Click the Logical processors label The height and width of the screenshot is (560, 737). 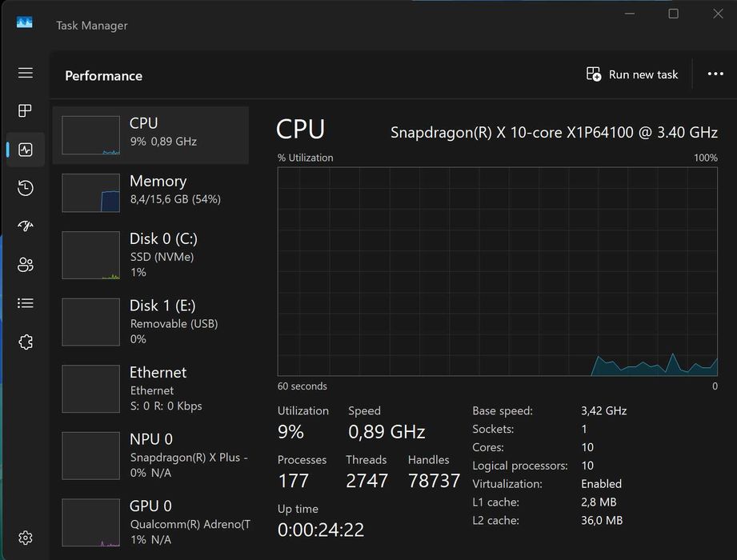click(520, 466)
